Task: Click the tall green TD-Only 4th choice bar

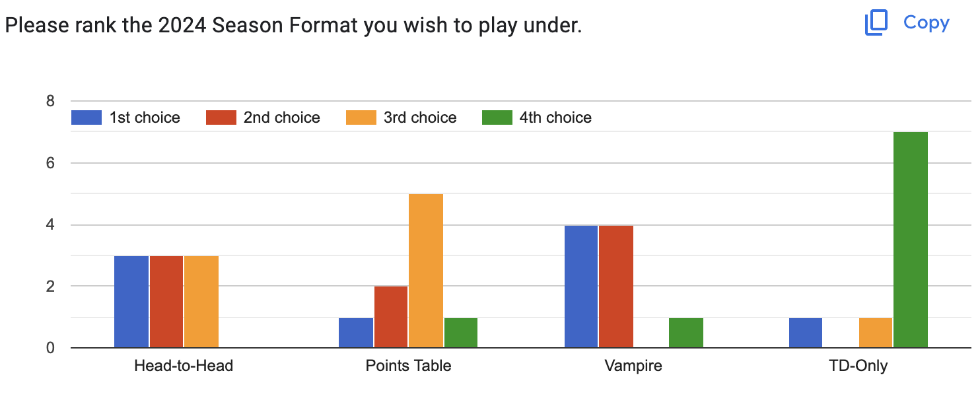Action: point(910,240)
